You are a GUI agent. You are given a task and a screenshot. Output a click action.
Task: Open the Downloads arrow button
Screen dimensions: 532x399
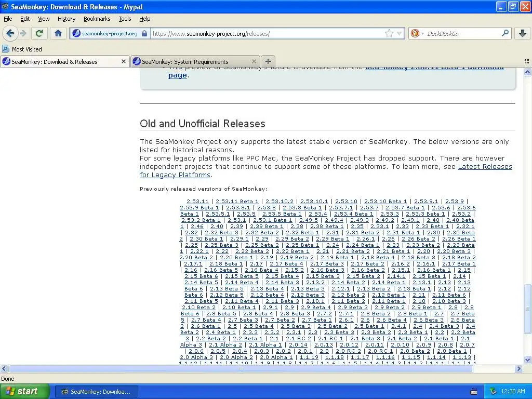(523, 33)
